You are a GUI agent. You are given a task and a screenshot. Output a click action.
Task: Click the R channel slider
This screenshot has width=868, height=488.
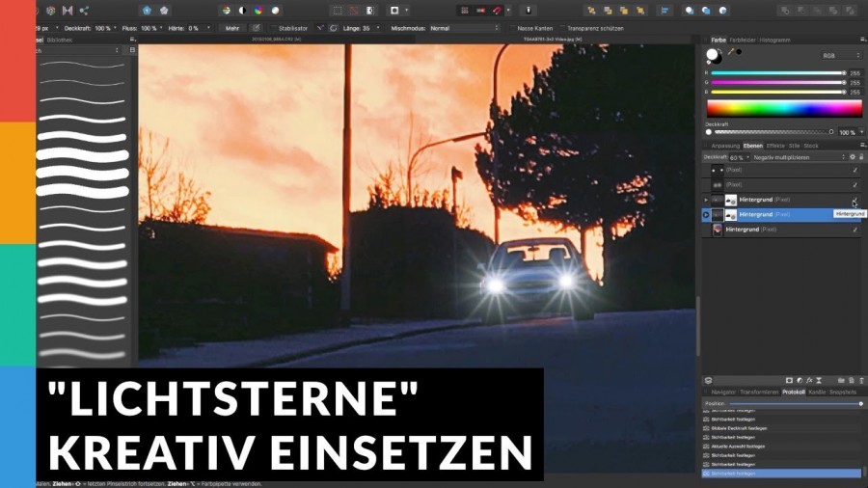tap(778, 73)
